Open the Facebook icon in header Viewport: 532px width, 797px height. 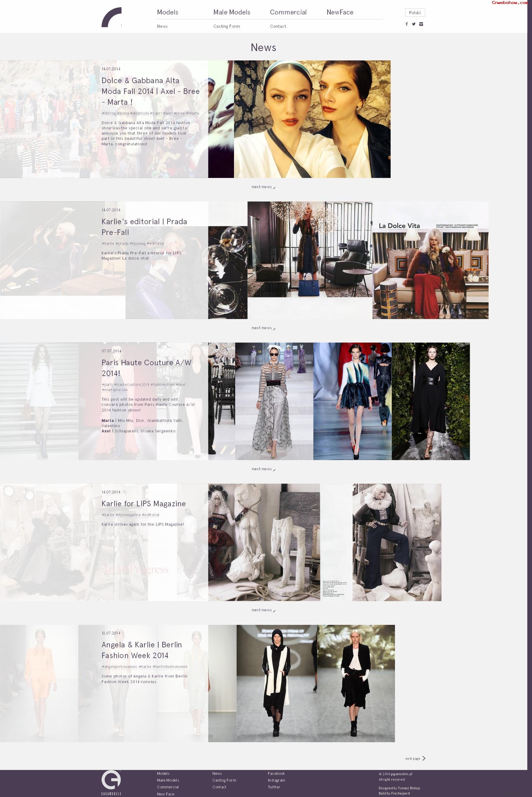pyautogui.click(x=406, y=24)
